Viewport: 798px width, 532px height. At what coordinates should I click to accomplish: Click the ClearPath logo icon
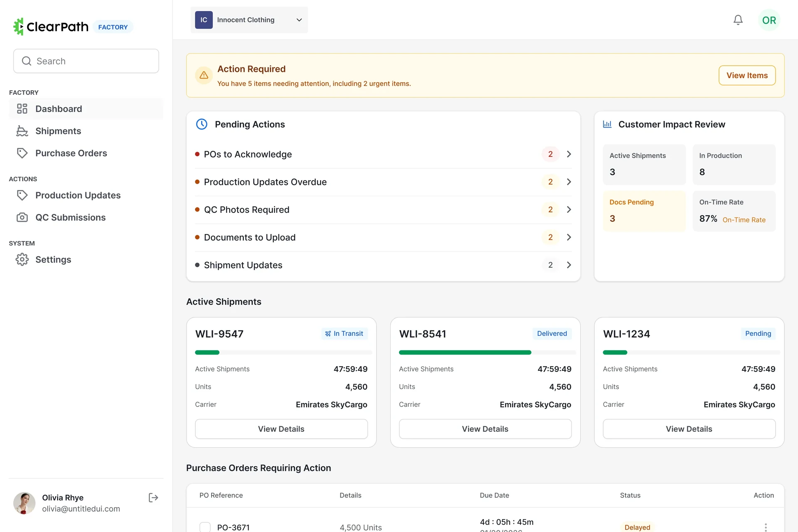[x=18, y=27]
